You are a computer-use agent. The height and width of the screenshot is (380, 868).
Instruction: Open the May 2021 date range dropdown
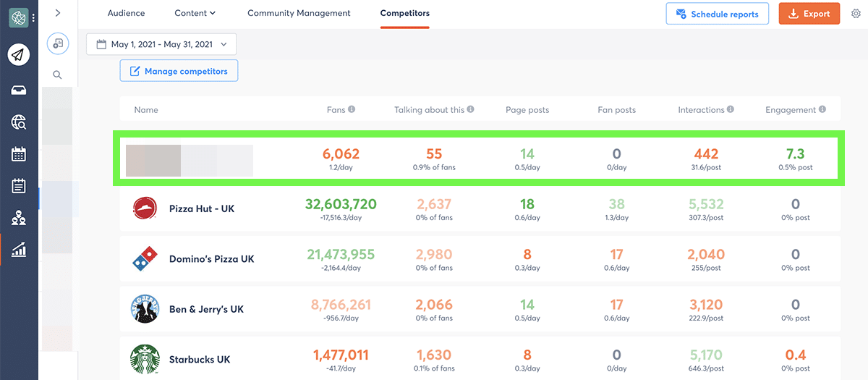(161, 45)
